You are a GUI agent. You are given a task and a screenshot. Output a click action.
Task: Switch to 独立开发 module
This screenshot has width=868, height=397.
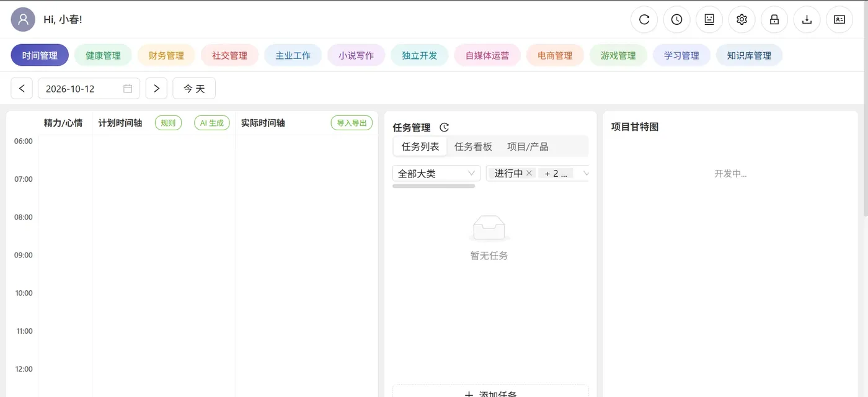click(419, 55)
